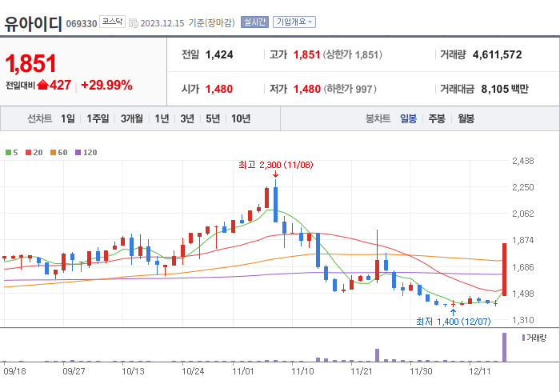Click the 09/18 date axis label
Screen dimensions: 560x392
coord(14,371)
